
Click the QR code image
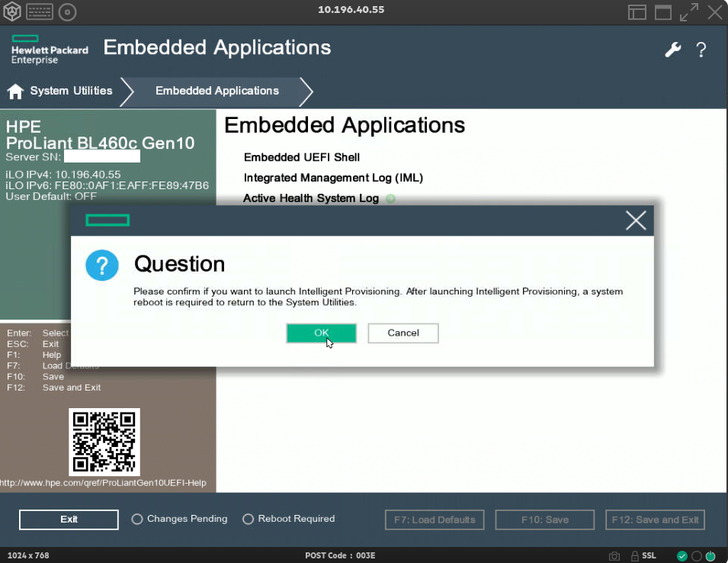(x=104, y=442)
